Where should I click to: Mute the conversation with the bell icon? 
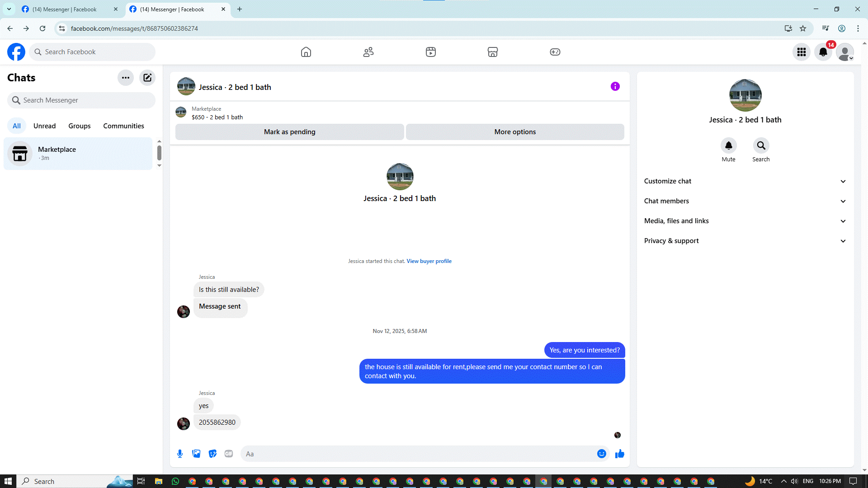tap(729, 145)
